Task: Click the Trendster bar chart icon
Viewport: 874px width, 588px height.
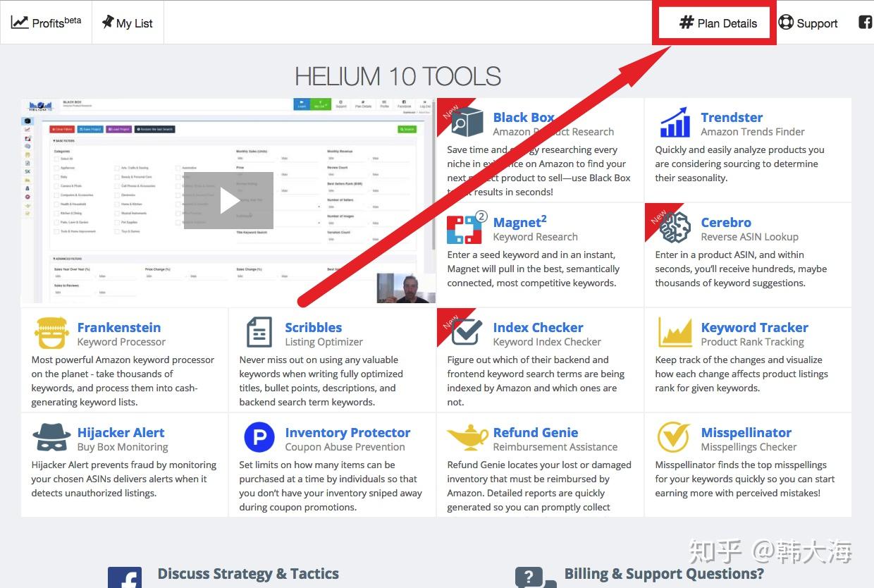Action: pos(675,123)
